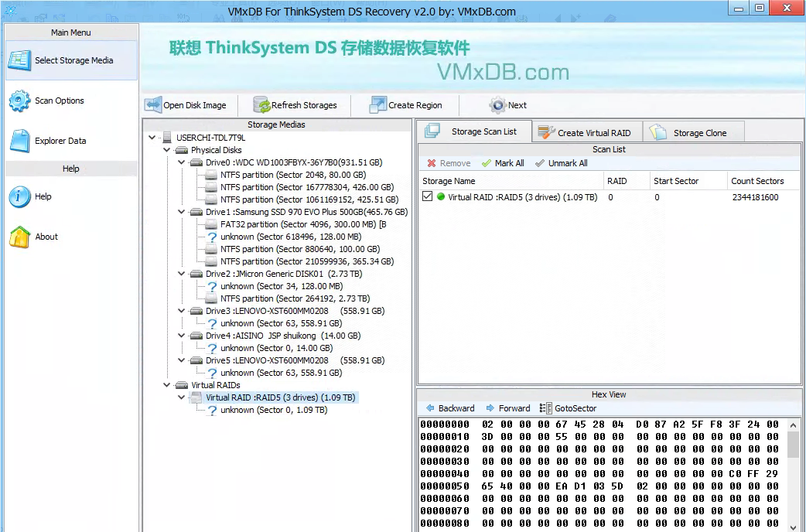
Task: Click the Help info icon
Action: [x=19, y=196]
